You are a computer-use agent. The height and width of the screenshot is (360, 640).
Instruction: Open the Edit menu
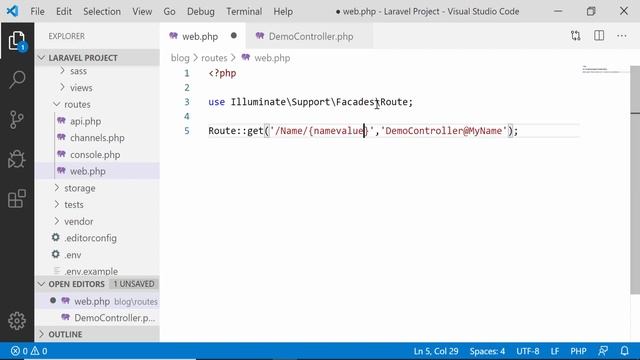(64, 11)
